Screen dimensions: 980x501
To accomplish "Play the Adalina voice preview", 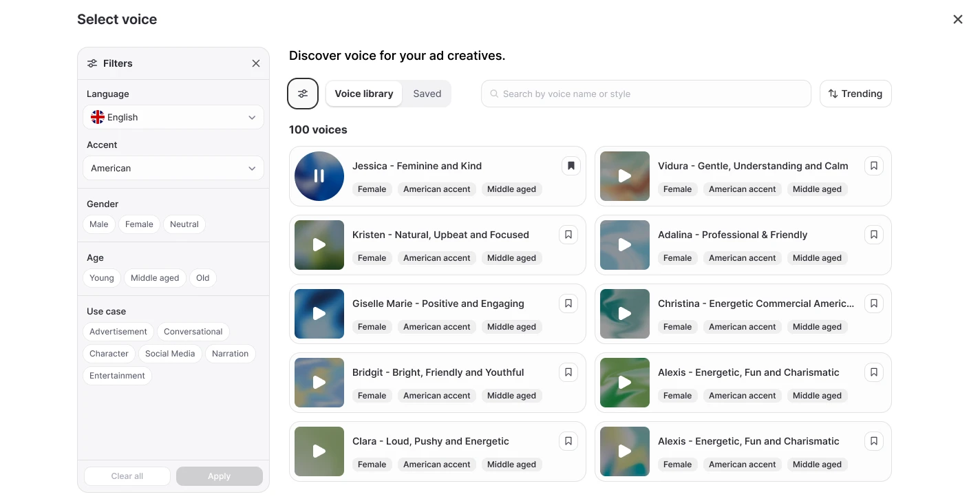I will pyautogui.click(x=625, y=245).
